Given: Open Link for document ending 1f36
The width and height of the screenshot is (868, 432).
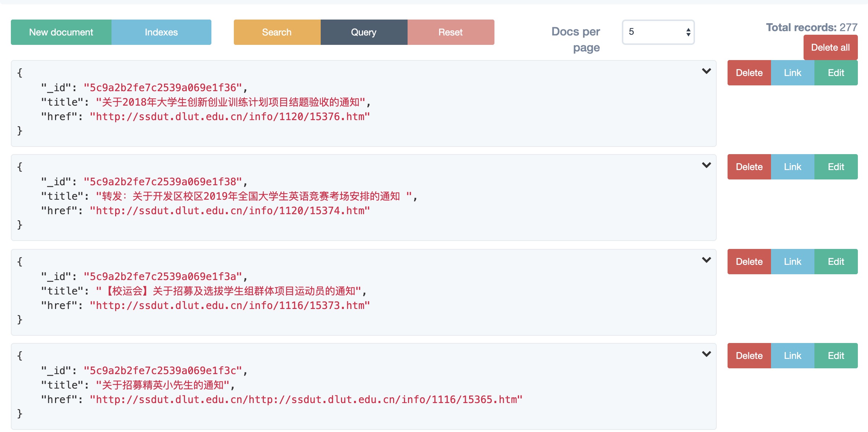Looking at the screenshot, I should [792, 73].
